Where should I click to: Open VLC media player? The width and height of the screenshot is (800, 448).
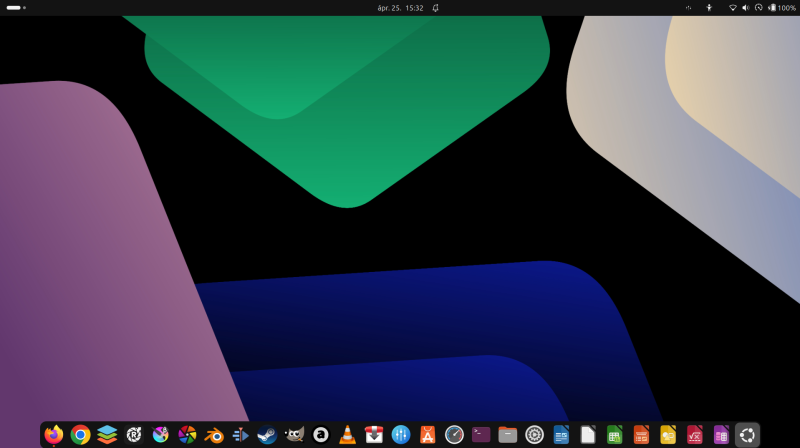pos(347,434)
